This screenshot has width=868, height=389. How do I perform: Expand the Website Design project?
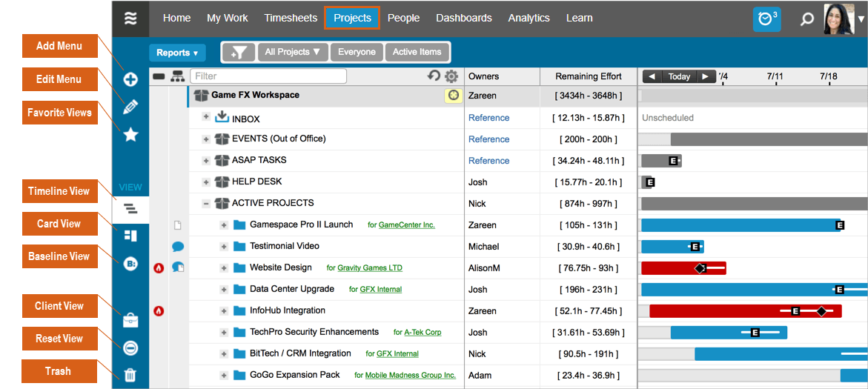pyautogui.click(x=224, y=268)
